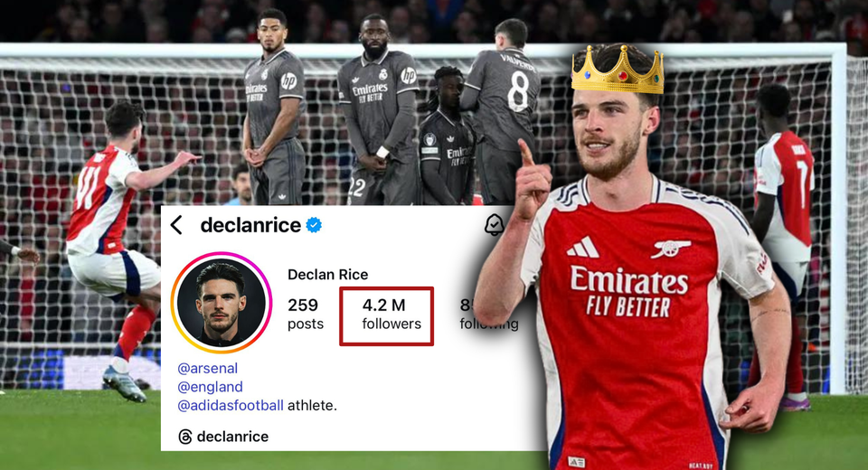Viewport: 868px width, 470px height.
Task: Click the adidas logo on the red jersey
Action: click(x=582, y=247)
